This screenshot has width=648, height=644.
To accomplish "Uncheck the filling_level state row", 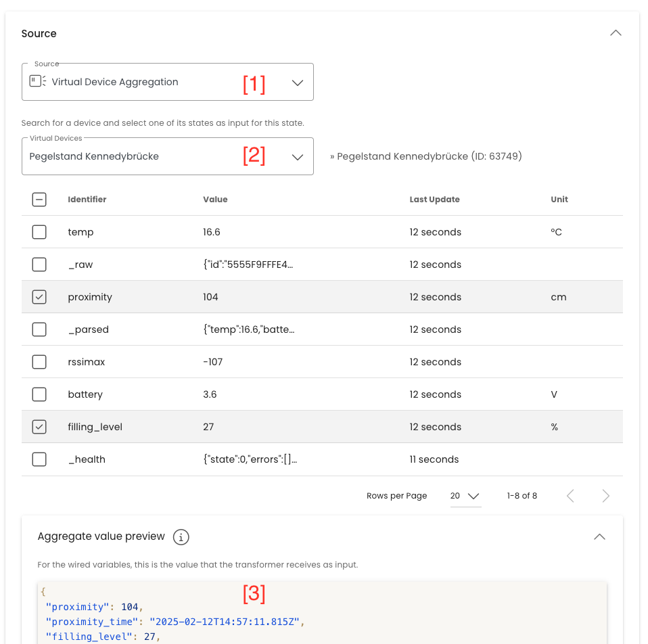I will [39, 426].
